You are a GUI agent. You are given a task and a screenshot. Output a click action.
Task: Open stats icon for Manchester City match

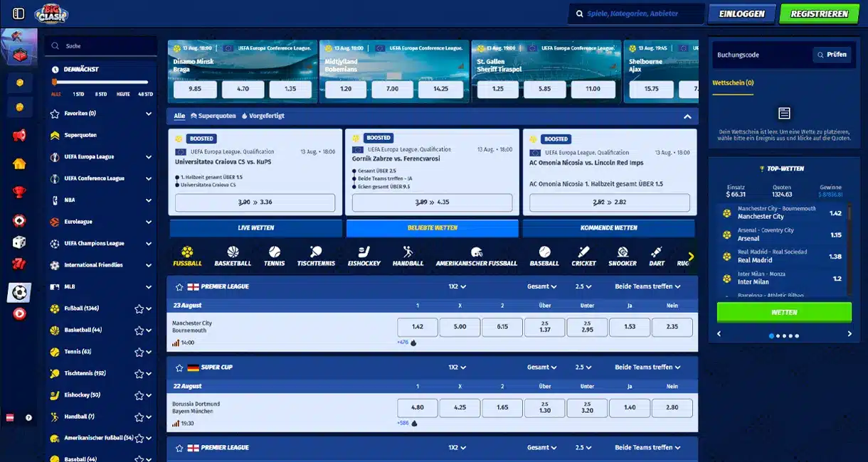pyautogui.click(x=176, y=343)
